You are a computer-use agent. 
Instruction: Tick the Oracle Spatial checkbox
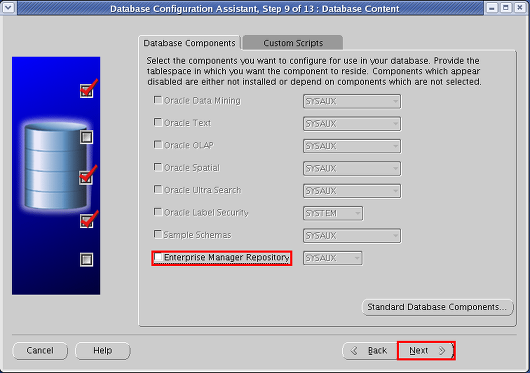(x=158, y=167)
